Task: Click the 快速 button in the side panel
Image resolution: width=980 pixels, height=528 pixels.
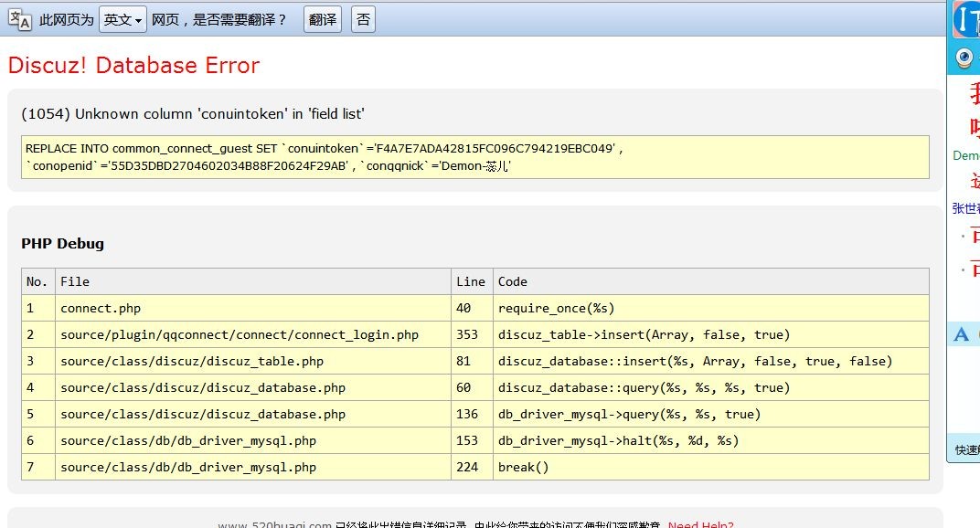Action: point(966,449)
